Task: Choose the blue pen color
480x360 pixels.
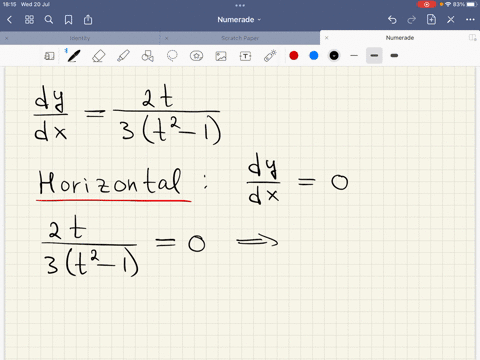Action: click(x=314, y=56)
